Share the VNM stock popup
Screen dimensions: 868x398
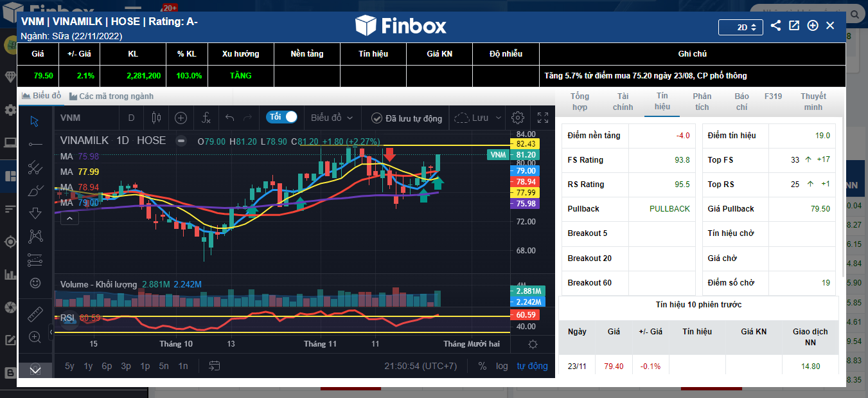(x=775, y=26)
